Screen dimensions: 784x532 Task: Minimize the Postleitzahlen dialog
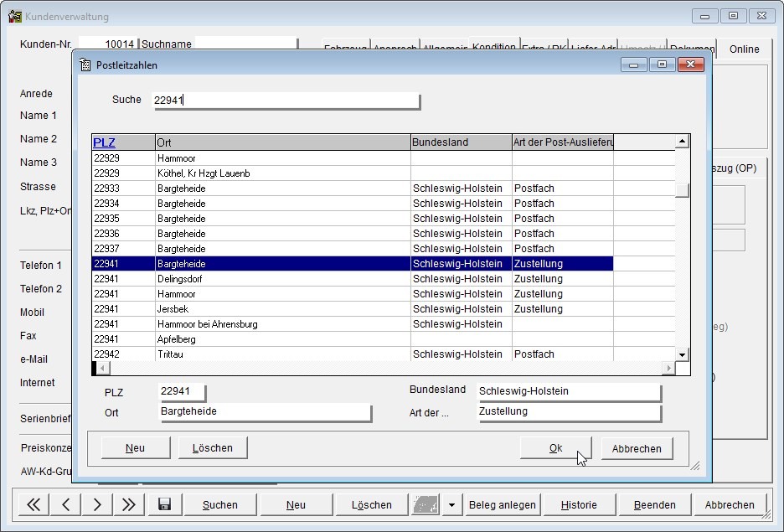pos(634,65)
